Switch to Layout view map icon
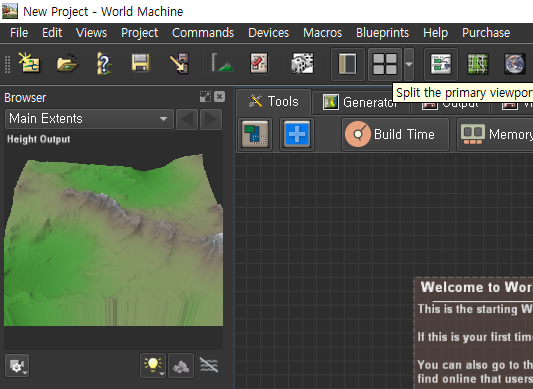The height and width of the screenshot is (389, 533). (478, 64)
